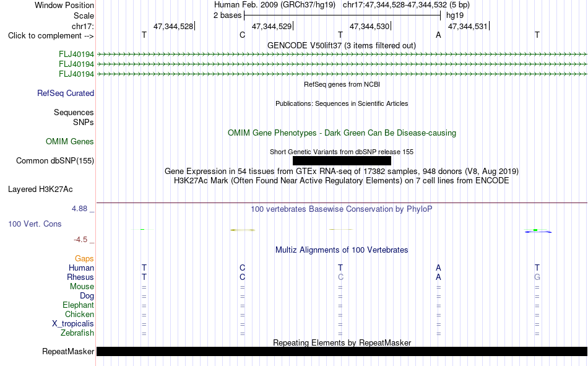Click the Layered H3K27Ac track label

[40, 190]
